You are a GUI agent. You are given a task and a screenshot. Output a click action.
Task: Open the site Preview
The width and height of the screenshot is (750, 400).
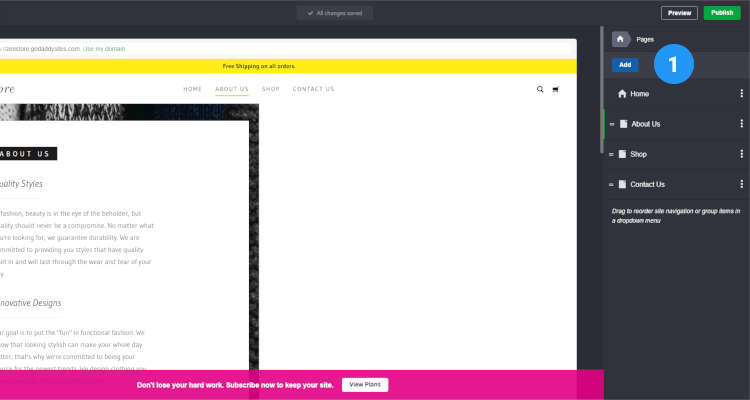(679, 13)
